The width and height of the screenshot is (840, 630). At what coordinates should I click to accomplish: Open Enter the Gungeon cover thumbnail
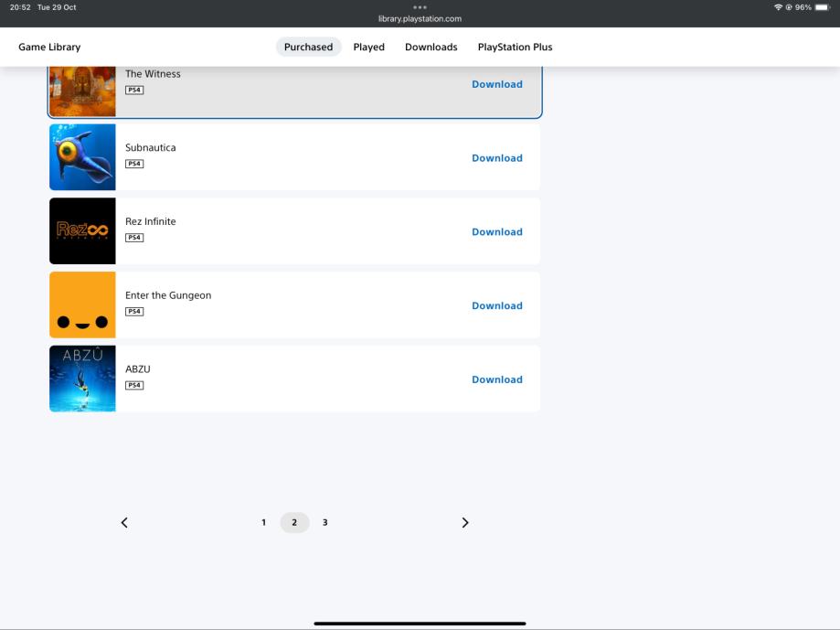point(82,304)
